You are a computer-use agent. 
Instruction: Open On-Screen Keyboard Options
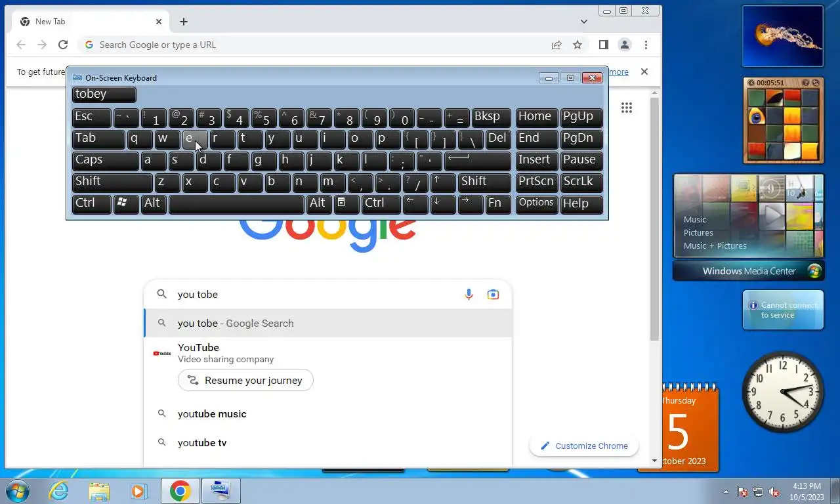click(x=537, y=205)
